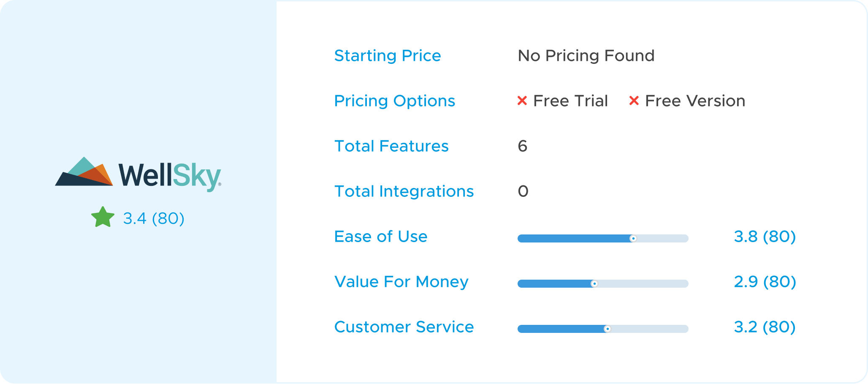
Task: Select the Total Integrations label
Action: tap(404, 191)
